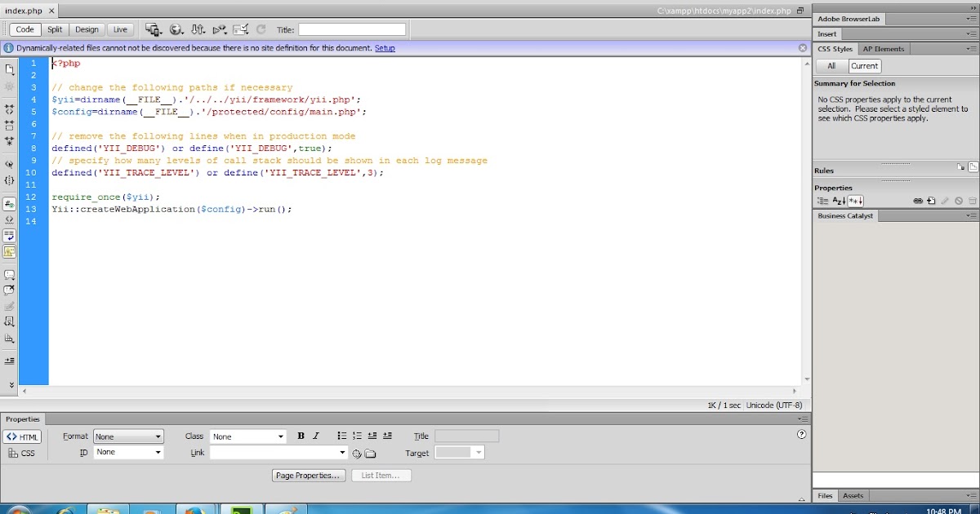Click the Remove Comment icon
Screen dimensions: 980x514
pos(10,290)
